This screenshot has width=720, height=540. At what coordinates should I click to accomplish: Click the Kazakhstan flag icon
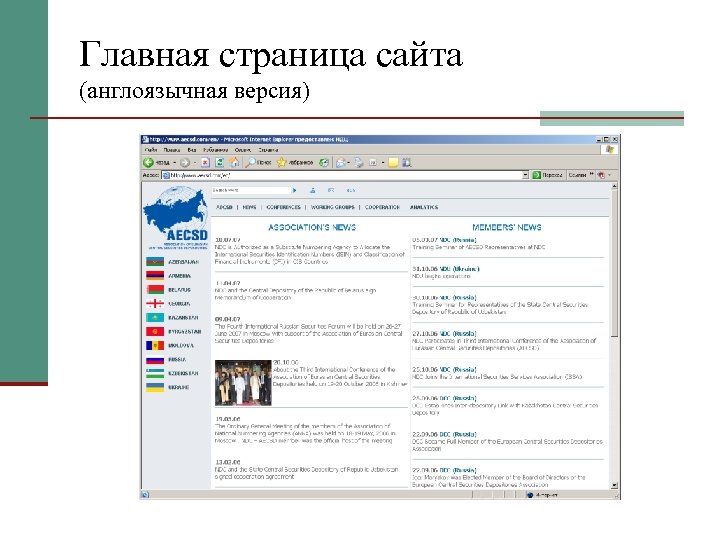pos(155,317)
